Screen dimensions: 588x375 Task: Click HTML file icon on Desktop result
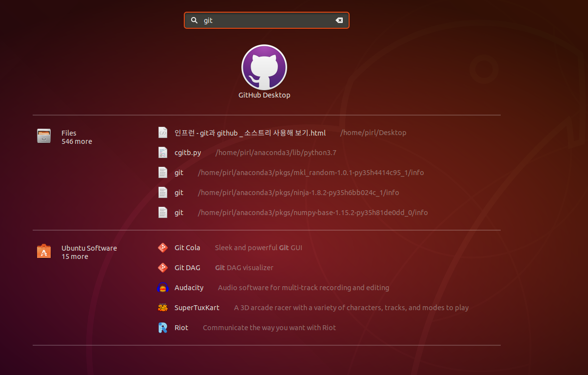click(163, 133)
